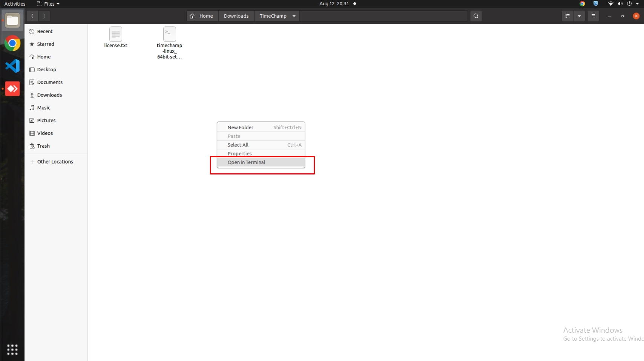
Task: Select the timechamp-linux_64bit setup script
Action: pyautogui.click(x=170, y=43)
